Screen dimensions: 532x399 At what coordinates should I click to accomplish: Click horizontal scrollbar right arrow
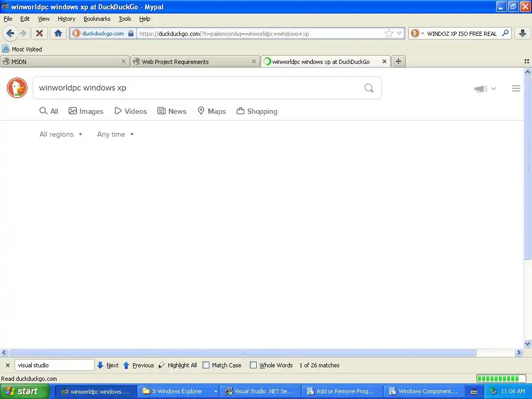518,353
